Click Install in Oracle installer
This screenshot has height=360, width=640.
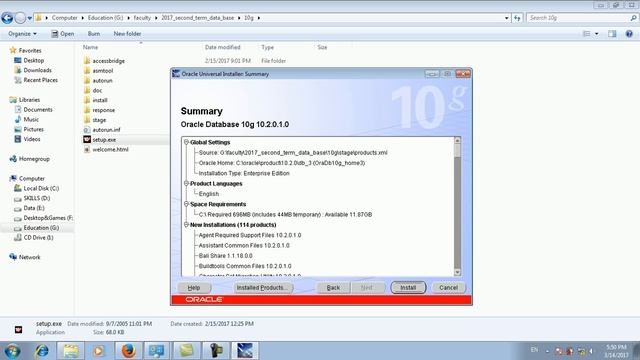408,287
